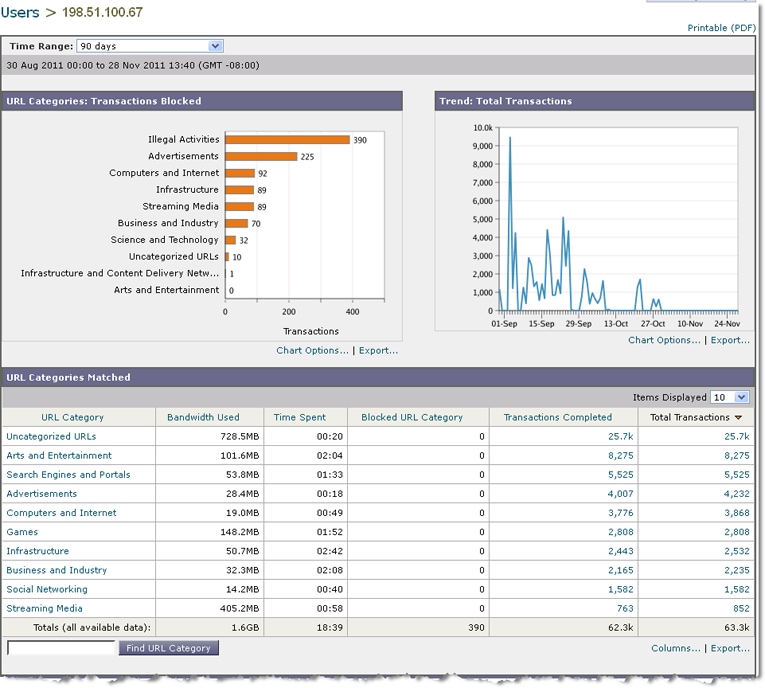The width and height of the screenshot is (765, 688).
Task: Open the Arts and Entertainment category link
Action: [x=59, y=455]
